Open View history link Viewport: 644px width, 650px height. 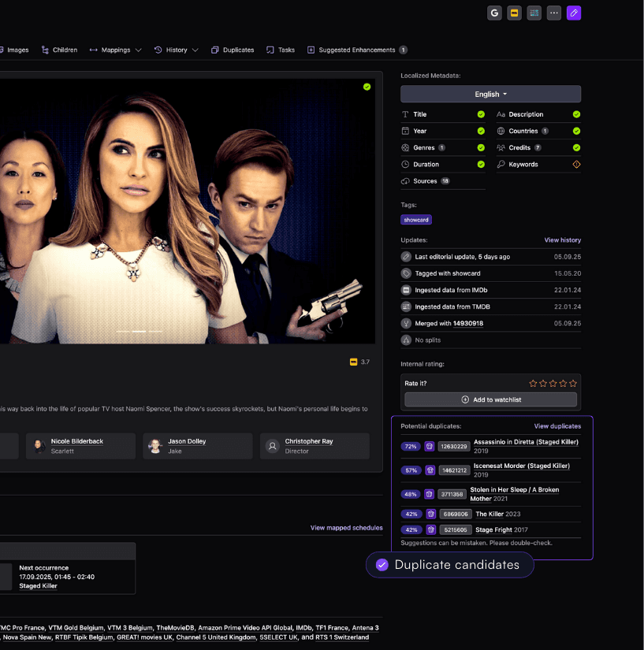[x=562, y=240]
